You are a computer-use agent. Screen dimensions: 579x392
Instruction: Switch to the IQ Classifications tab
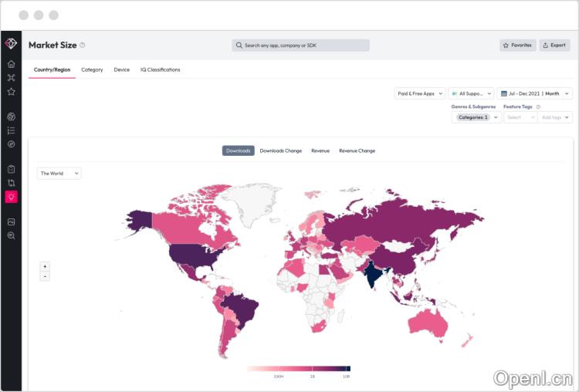coord(161,69)
